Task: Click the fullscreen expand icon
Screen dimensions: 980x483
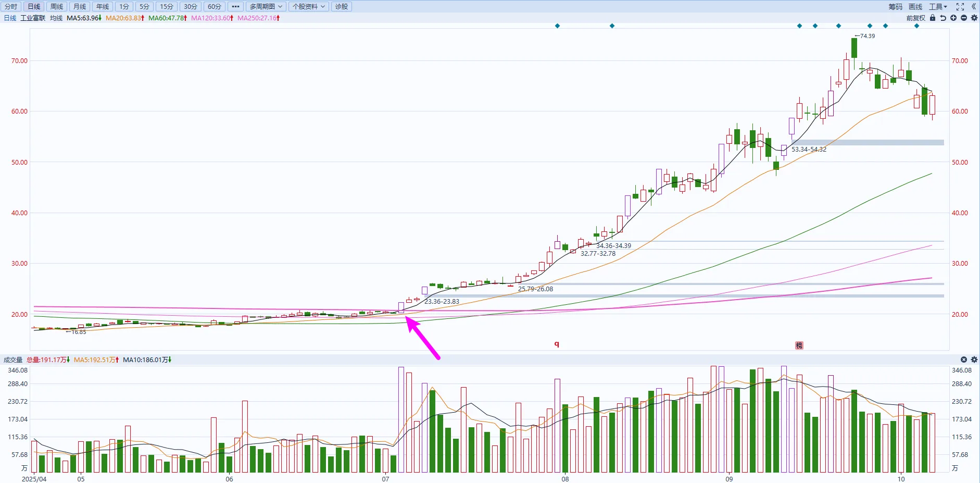Action: click(960, 7)
